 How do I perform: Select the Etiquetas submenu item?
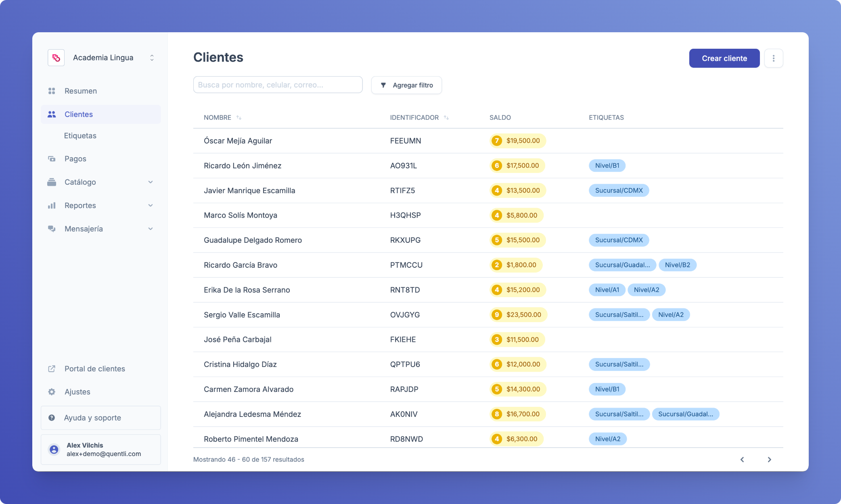80,136
